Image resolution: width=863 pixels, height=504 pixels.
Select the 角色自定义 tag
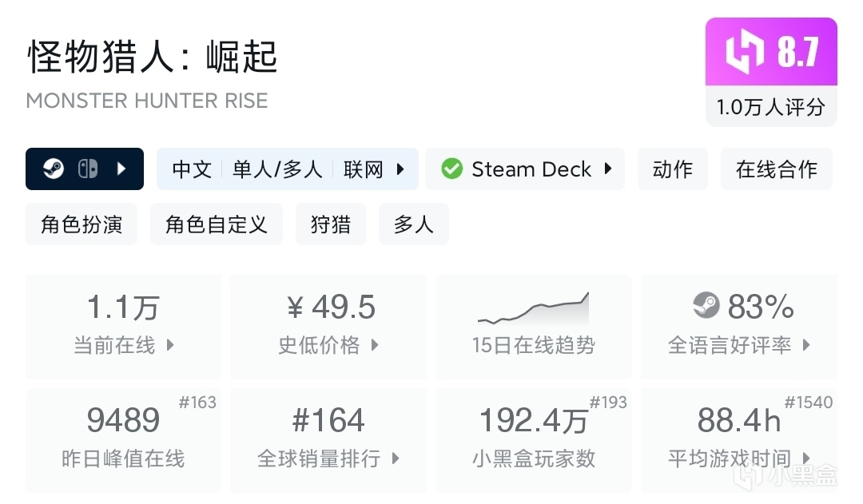tap(216, 224)
